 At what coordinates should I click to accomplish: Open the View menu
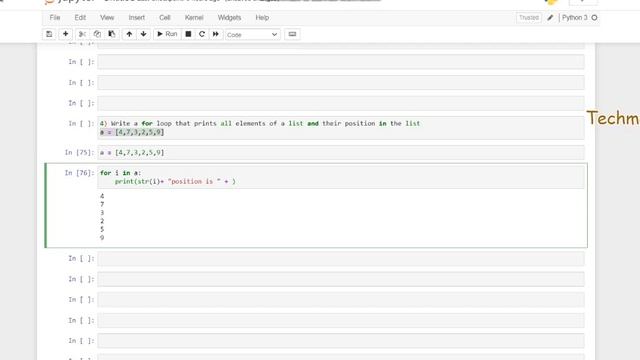click(107, 18)
